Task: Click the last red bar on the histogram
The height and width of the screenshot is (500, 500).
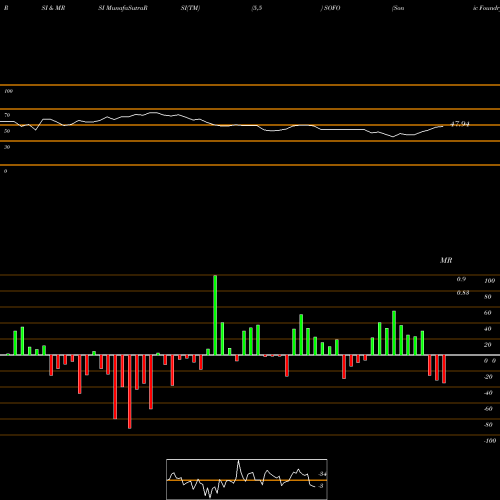Action: coord(444,369)
